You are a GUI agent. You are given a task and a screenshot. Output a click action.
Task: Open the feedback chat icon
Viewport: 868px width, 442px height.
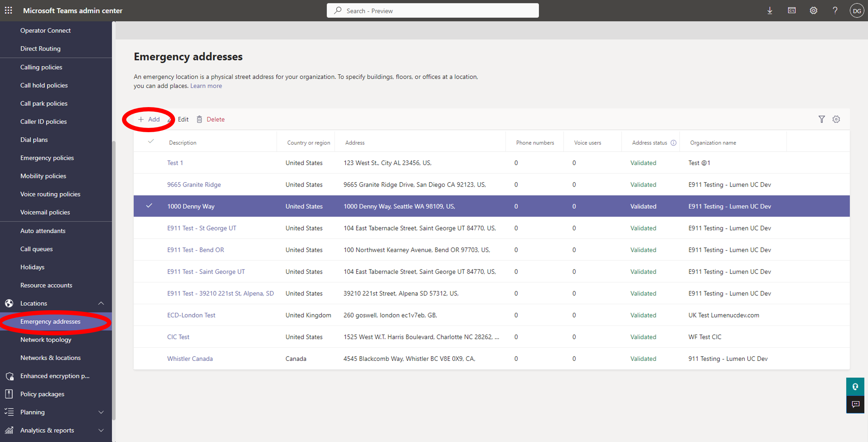[855, 404]
